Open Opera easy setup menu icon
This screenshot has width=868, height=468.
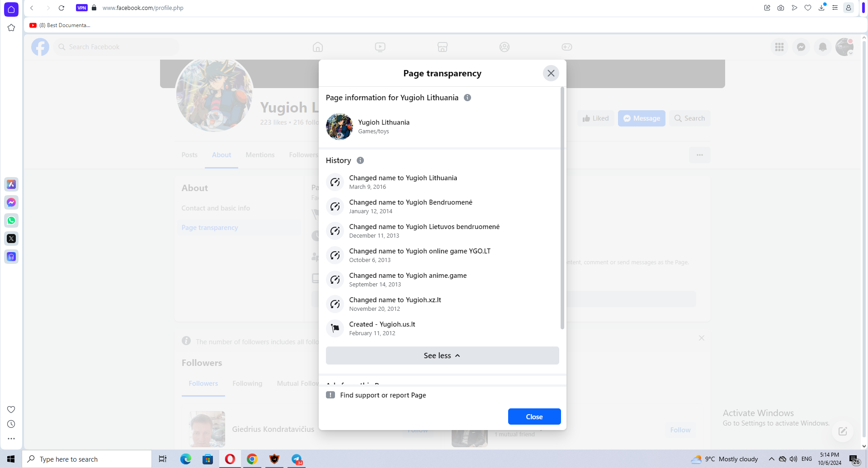tap(835, 8)
